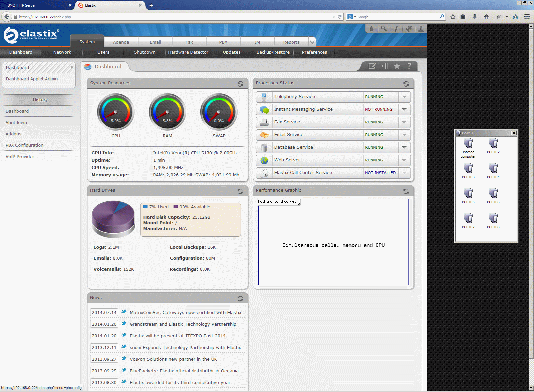Viewport: 534px width, 392px height.
Task: Open the Preferences submenu
Action: [314, 52]
